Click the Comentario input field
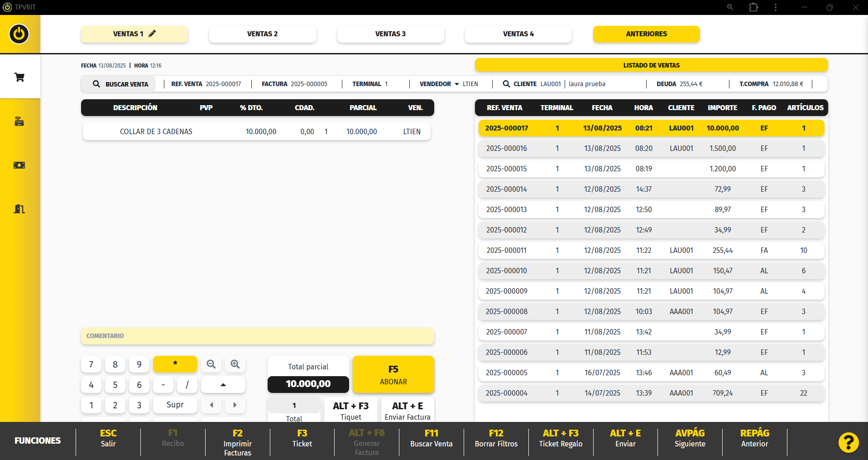 [x=257, y=336]
